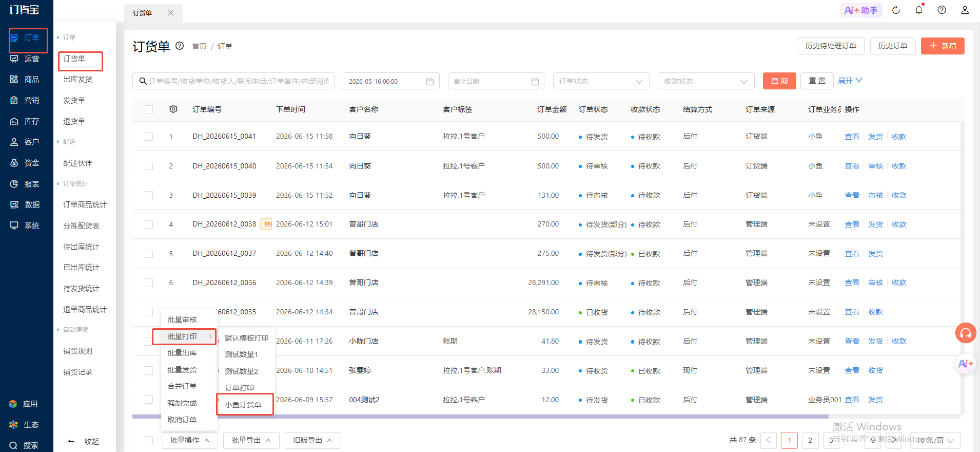The width and height of the screenshot is (980, 452).
Task: Open the 批量导出 dropdown
Action: click(x=251, y=440)
